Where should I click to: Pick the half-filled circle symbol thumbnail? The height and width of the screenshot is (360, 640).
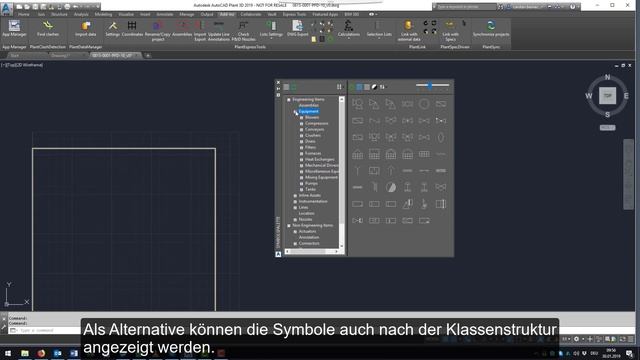(391, 187)
